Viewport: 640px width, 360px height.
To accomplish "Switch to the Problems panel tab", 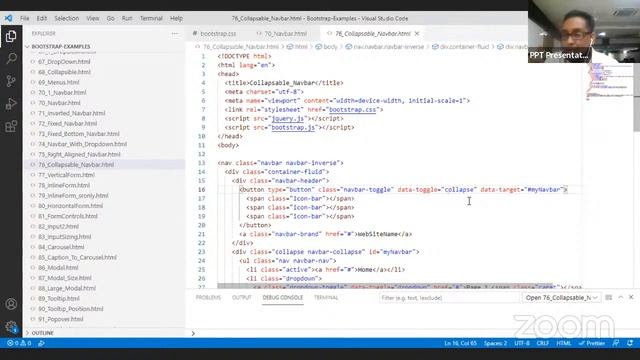I will coord(208,298).
